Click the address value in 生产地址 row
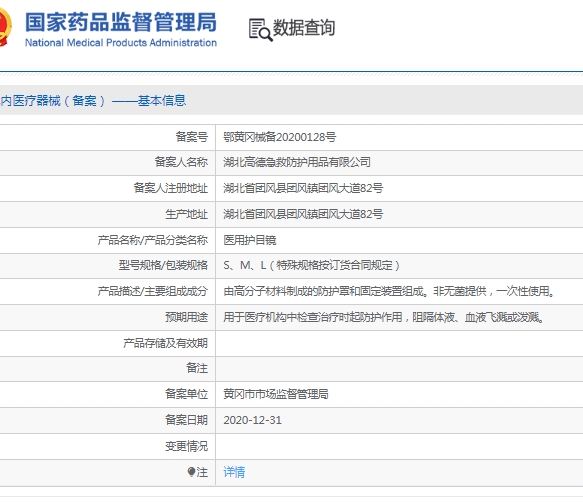This screenshot has width=583, height=503. (x=303, y=214)
